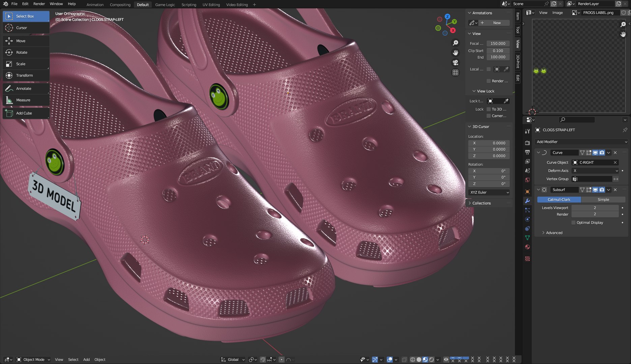Open the Deform Axis dropdown

(596, 171)
